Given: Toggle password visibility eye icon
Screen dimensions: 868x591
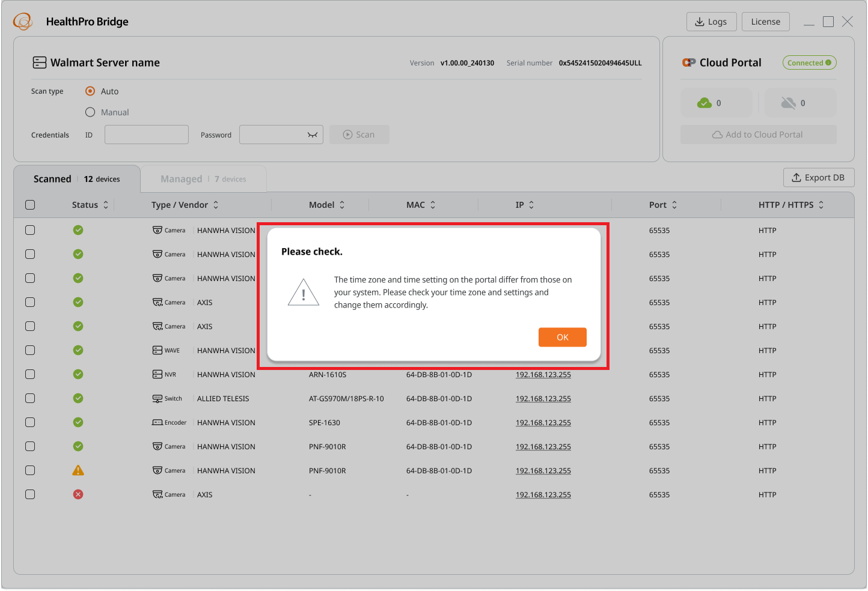Looking at the screenshot, I should 313,135.
